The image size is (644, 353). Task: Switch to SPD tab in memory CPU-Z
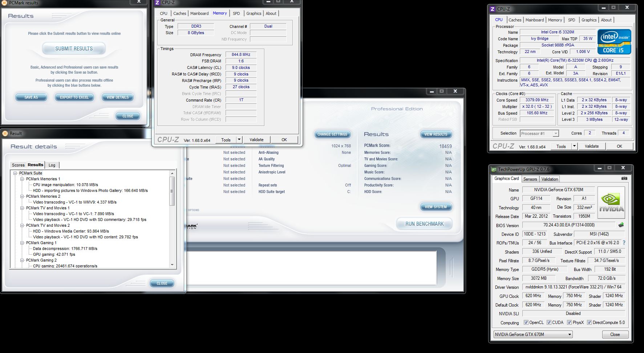[x=236, y=13]
